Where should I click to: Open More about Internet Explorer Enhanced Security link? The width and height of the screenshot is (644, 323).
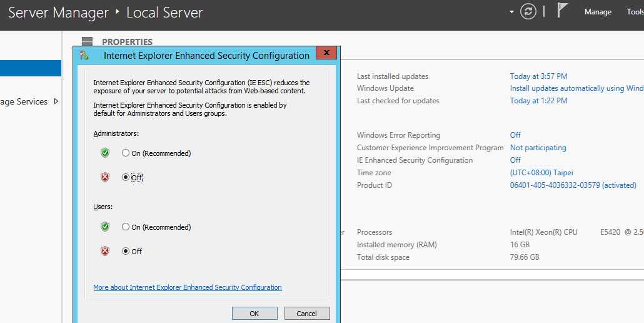click(188, 287)
